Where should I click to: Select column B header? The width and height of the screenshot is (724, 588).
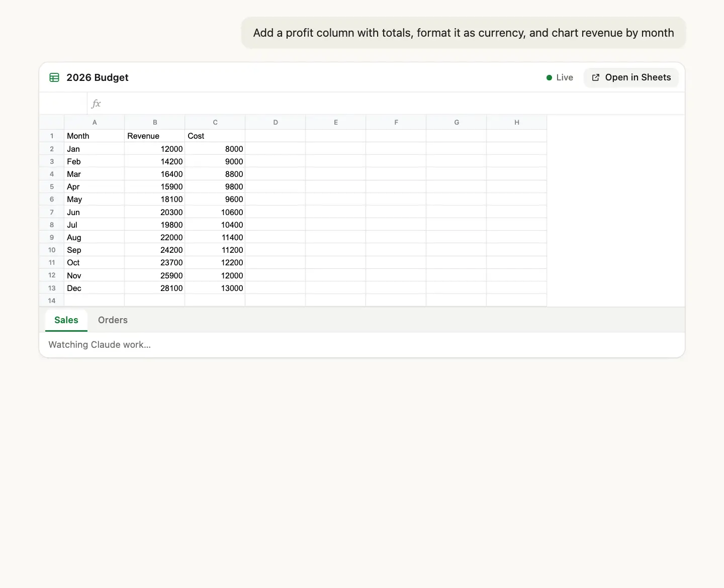tap(155, 122)
